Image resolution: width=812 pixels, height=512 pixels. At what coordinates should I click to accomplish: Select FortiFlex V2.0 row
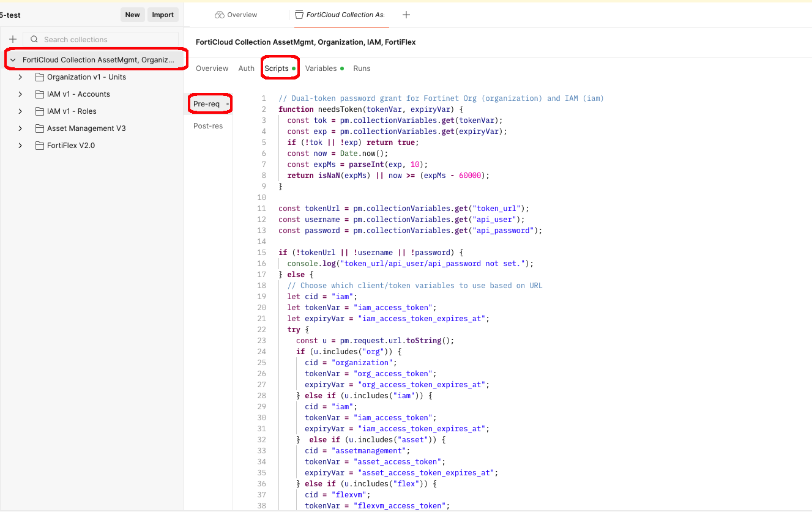(92, 146)
